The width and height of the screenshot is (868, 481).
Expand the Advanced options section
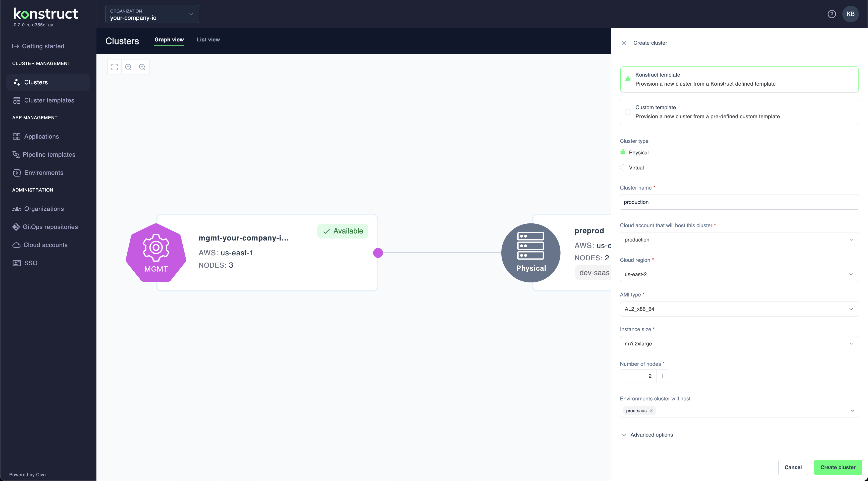[x=647, y=435]
